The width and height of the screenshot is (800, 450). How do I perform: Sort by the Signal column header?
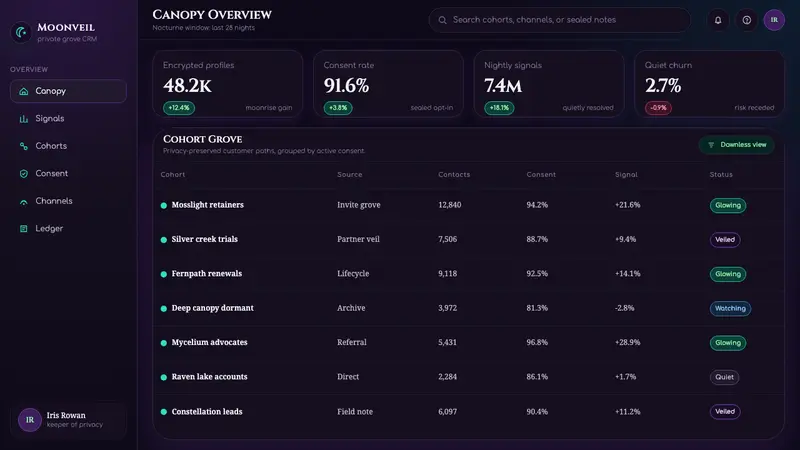coord(626,174)
